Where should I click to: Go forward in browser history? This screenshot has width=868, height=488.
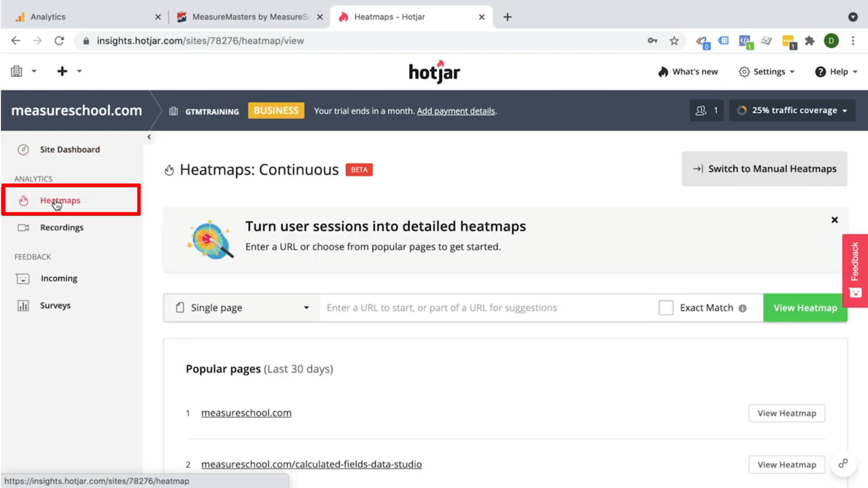(37, 41)
